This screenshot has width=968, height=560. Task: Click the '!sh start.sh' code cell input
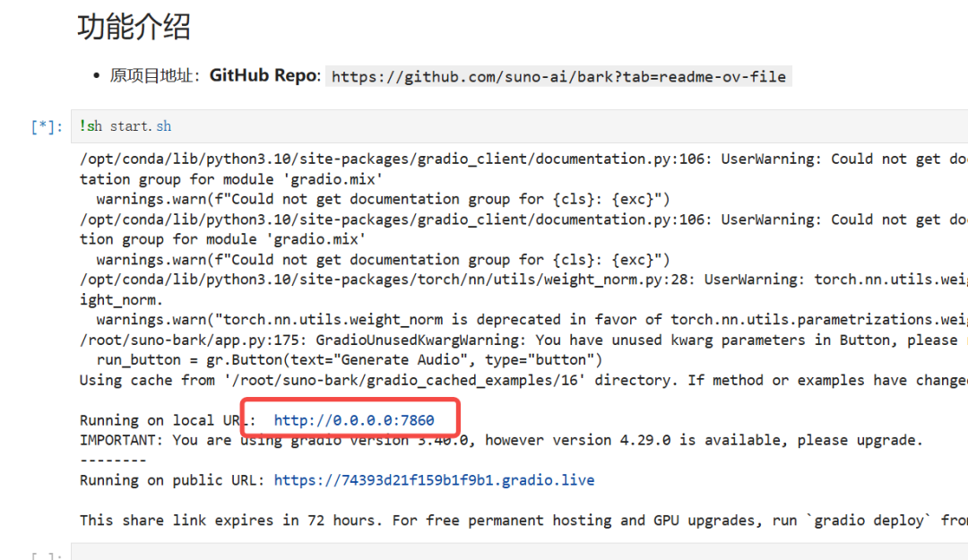coord(520,126)
